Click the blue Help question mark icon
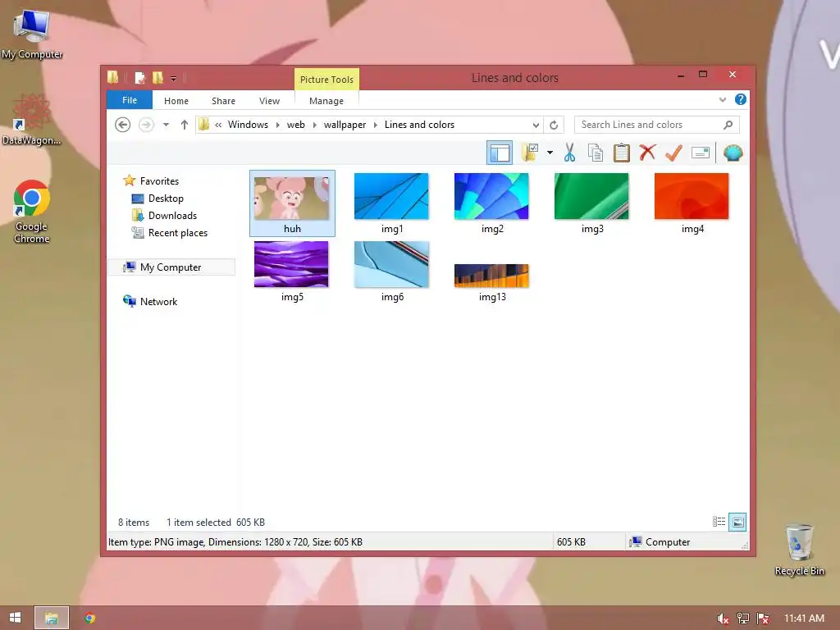Viewport: 840px width, 630px height. [741, 99]
